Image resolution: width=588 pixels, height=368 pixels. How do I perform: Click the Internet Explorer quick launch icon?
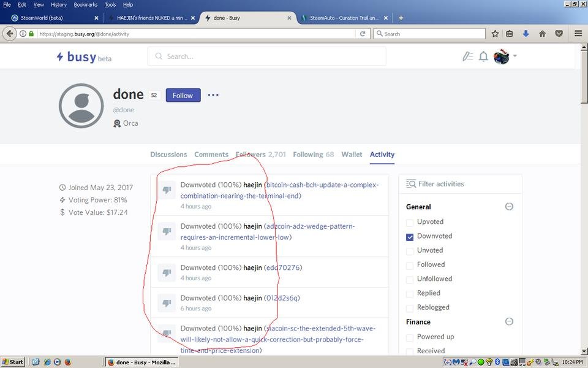pyautogui.click(x=47, y=362)
